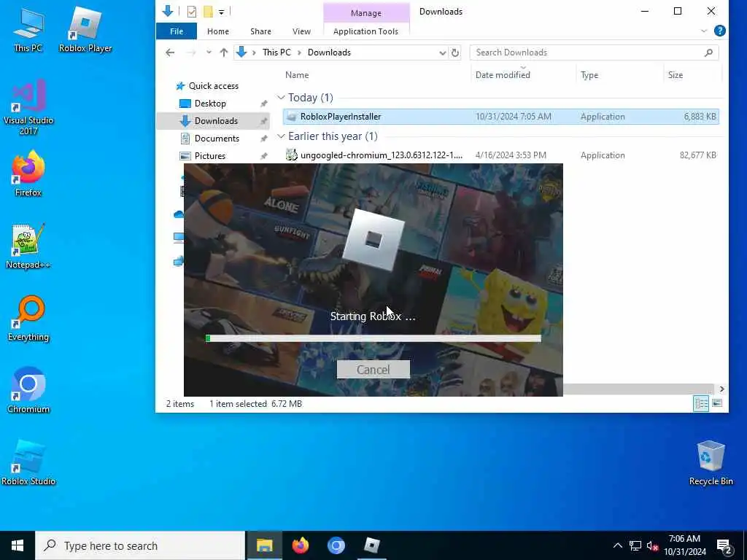Select RobloxPlayerInstaller file
This screenshot has height=560, width=747.
coord(500,117)
